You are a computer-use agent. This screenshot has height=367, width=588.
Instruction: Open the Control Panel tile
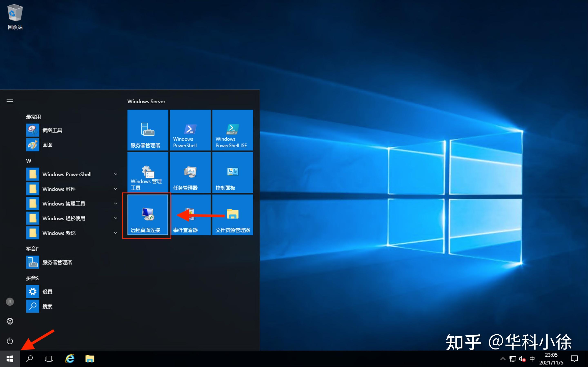[x=233, y=172]
